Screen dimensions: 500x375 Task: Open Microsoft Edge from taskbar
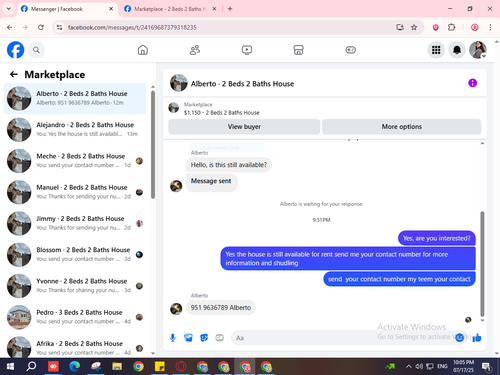pos(74,367)
